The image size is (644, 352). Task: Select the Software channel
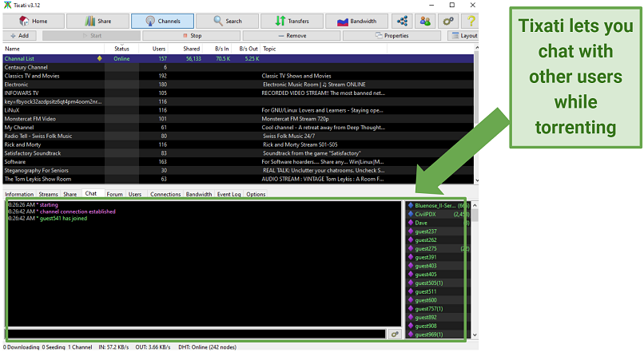238,162
